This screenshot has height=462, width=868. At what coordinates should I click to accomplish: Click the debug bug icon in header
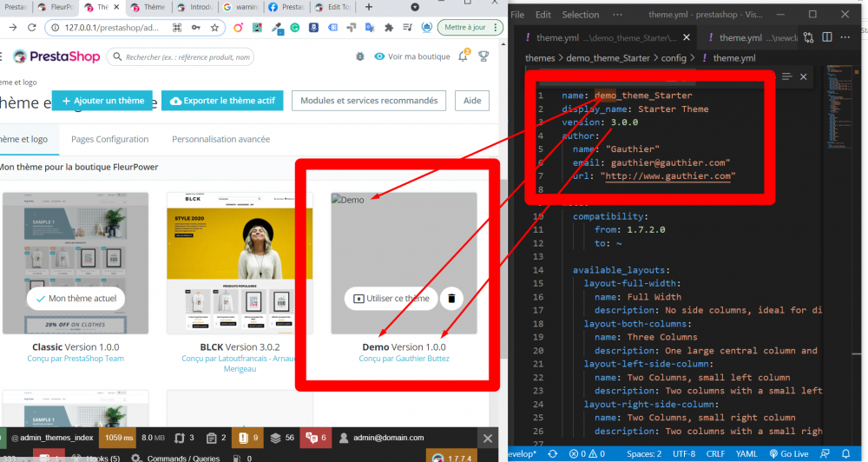coord(360,56)
